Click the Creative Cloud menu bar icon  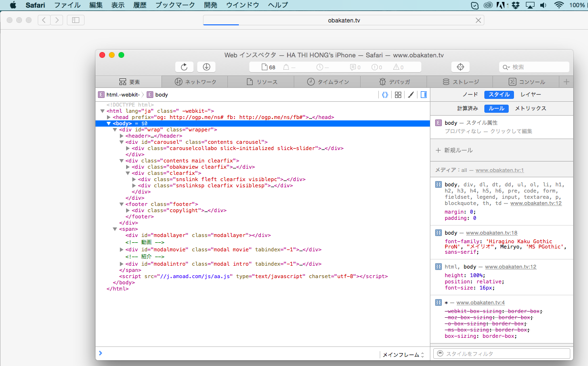point(488,5)
